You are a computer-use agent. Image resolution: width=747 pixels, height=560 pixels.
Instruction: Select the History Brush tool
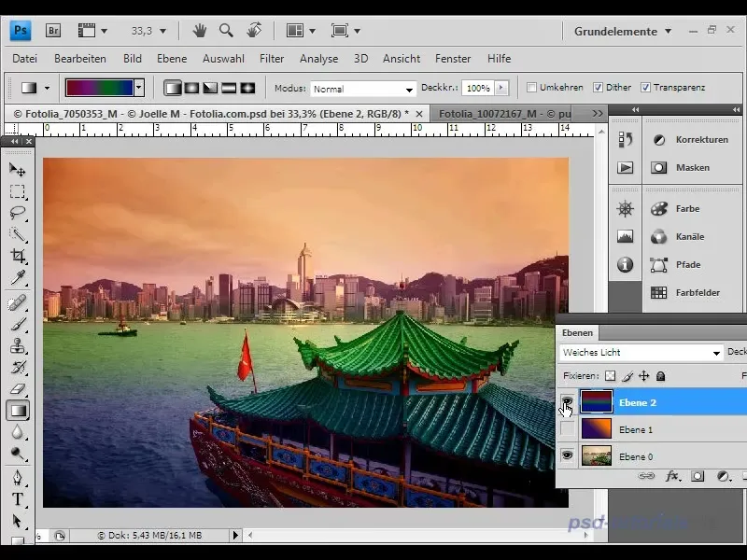[x=18, y=367]
